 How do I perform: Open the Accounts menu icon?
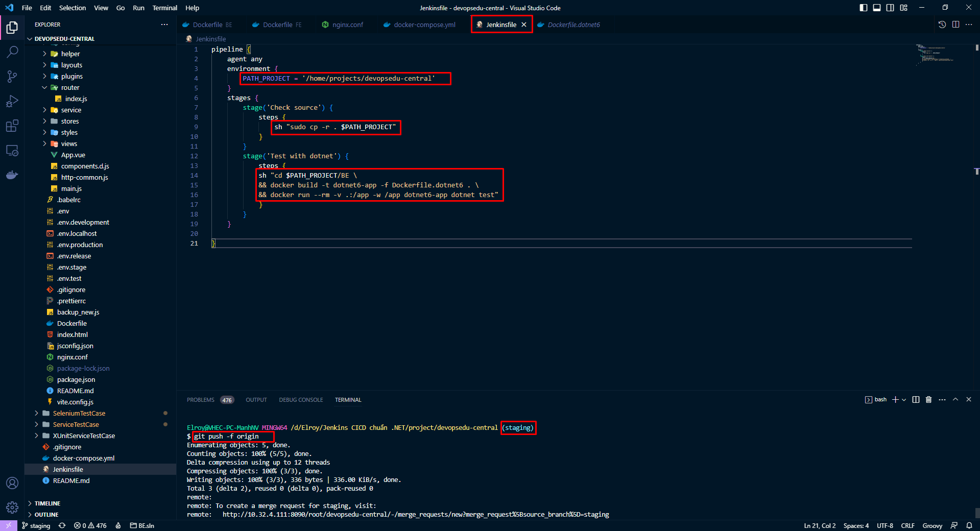pos(12,483)
